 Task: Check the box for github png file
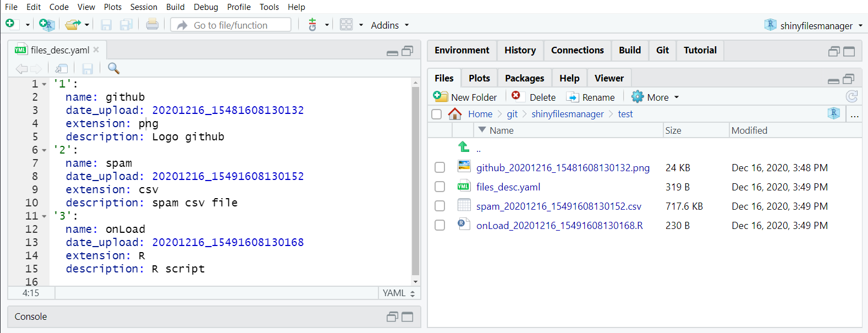click(x=440, y=168)
